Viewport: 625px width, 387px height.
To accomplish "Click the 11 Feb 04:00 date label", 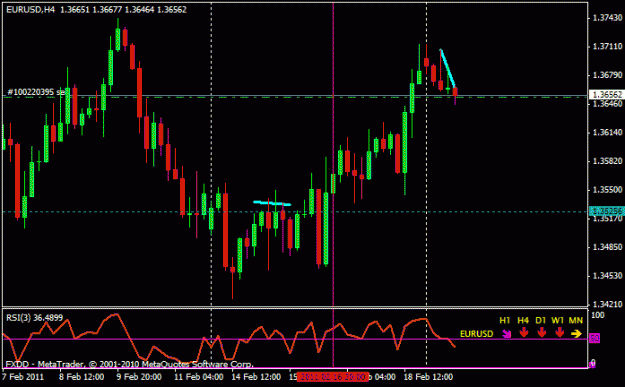I will [x=199, y=377].
